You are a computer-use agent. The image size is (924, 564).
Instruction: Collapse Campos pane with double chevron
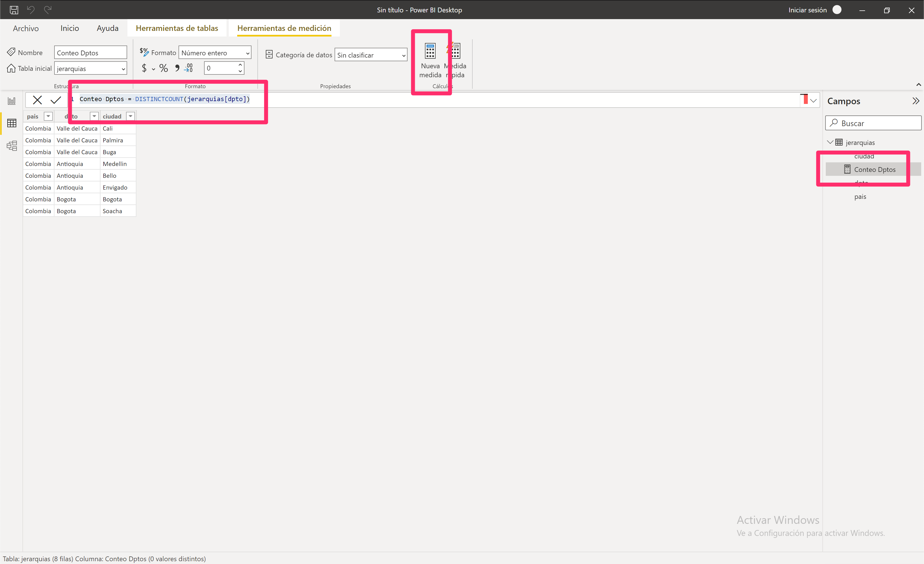pyautogui.click(x=916, y=101)
